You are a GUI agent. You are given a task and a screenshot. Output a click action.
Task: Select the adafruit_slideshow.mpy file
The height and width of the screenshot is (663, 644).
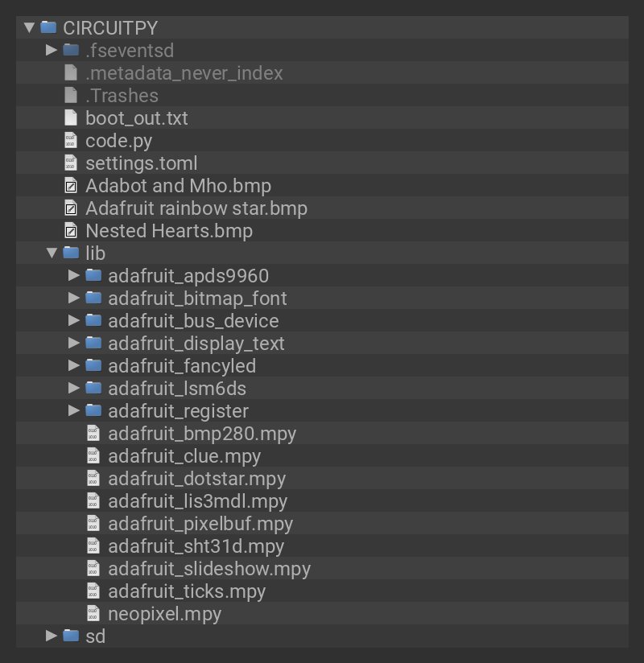click(208, 569)
